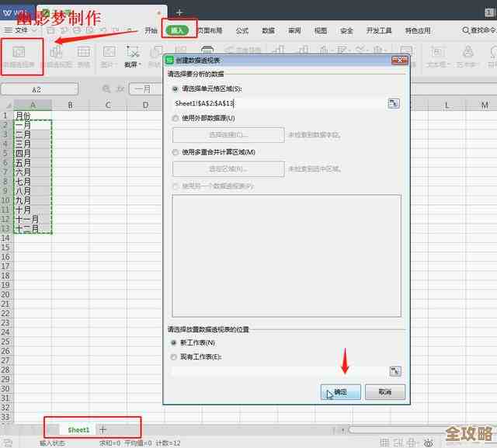Click the new tab plus icon in title bar
The height and width of the screenshot is (448, 497).
pos(179,12)
